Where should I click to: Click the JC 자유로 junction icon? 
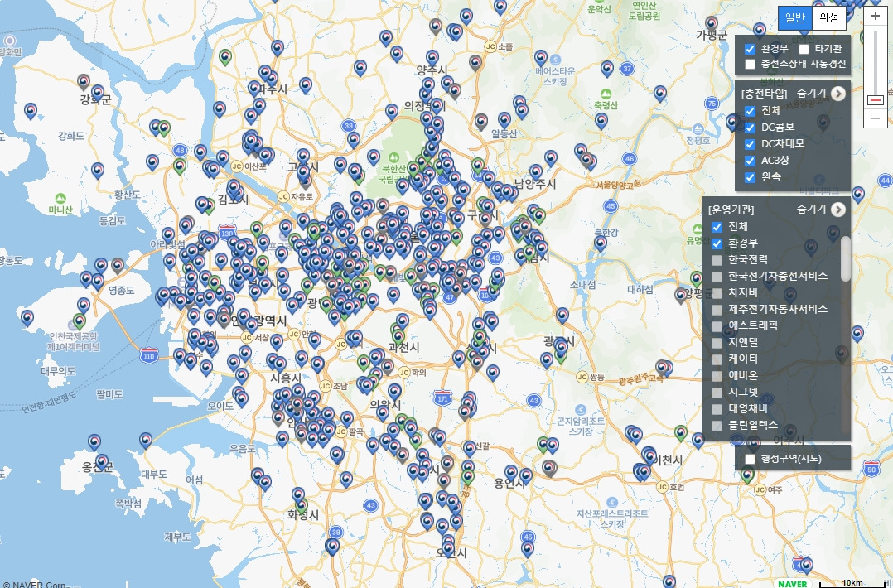283,196
